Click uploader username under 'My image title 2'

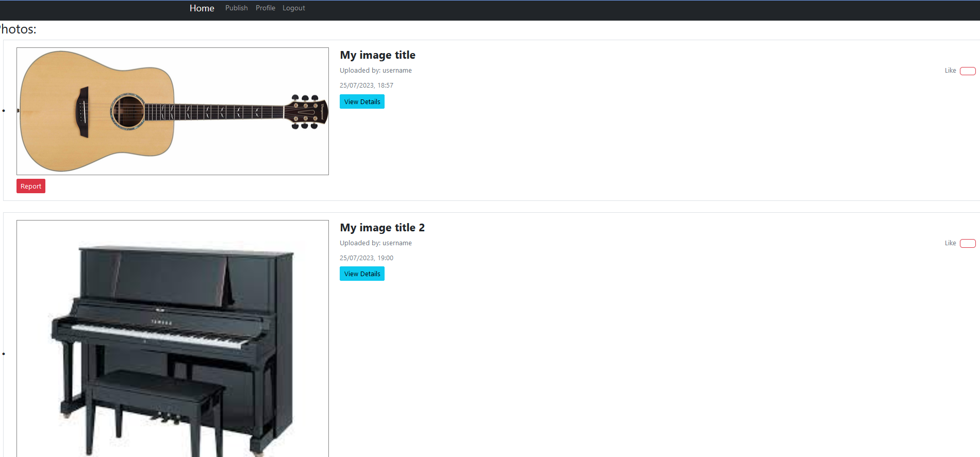396,243
